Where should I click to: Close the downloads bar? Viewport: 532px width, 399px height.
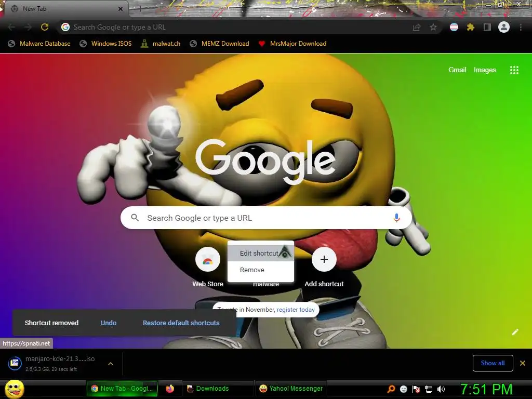(523, 363)
